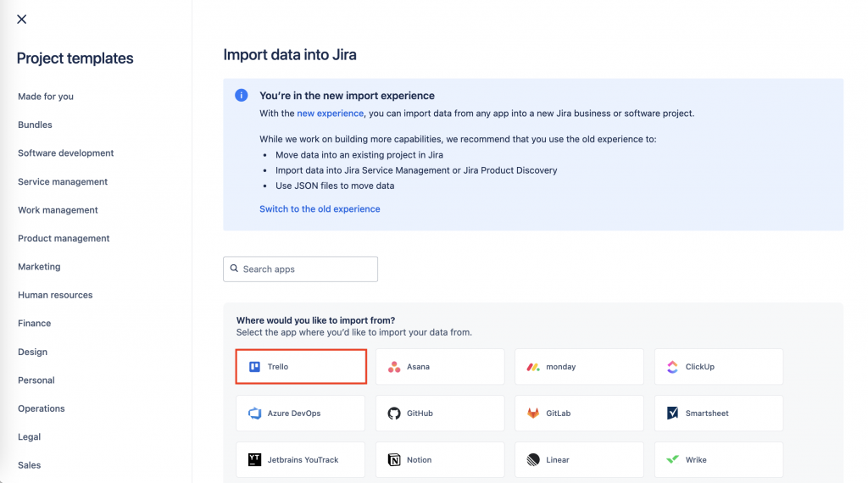The height and width of the screenshot is (483, 868).
Task: Close the Project templates panel
Action: [x=22, y=19]
